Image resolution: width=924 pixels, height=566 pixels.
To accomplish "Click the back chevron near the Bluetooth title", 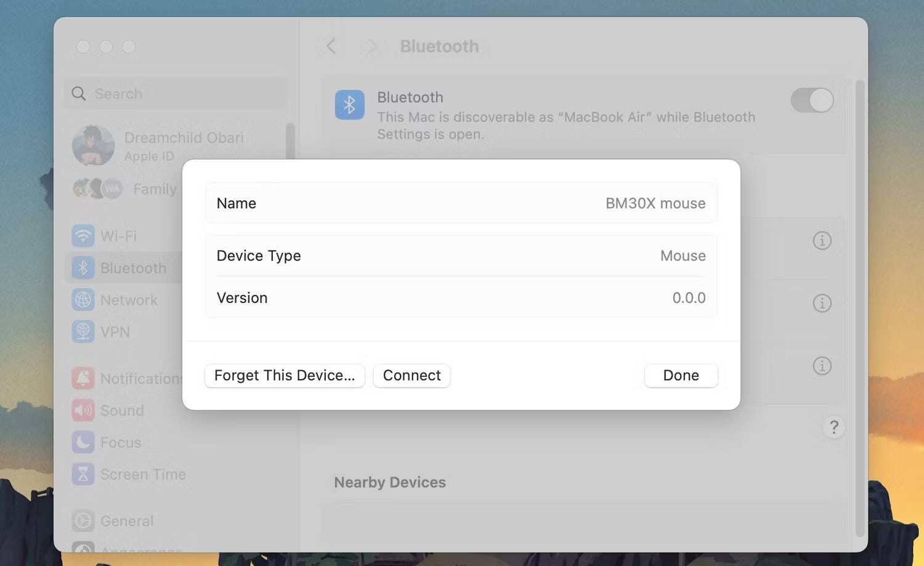I will pyautogui.click(x=331, y=46).
